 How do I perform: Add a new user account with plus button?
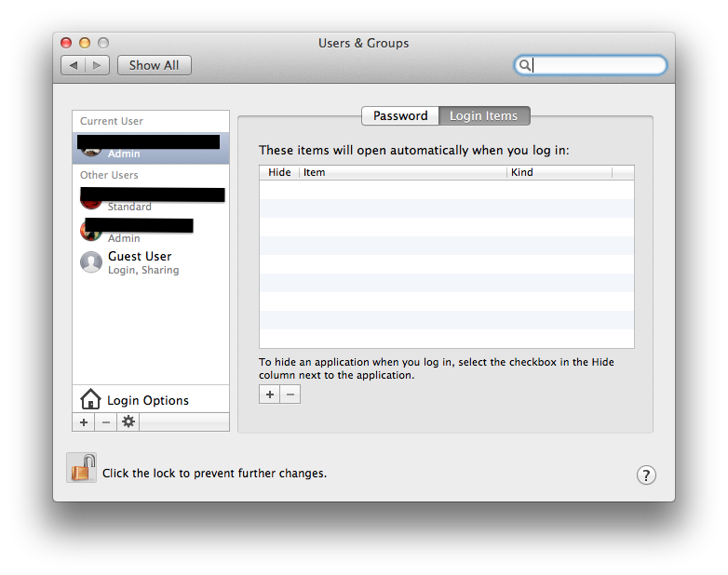pyautogui.click(x=84, y=422)
